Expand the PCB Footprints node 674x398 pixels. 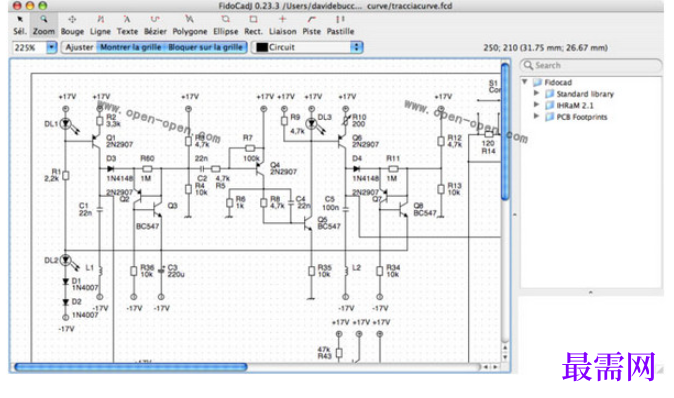[x=536, y=116]
